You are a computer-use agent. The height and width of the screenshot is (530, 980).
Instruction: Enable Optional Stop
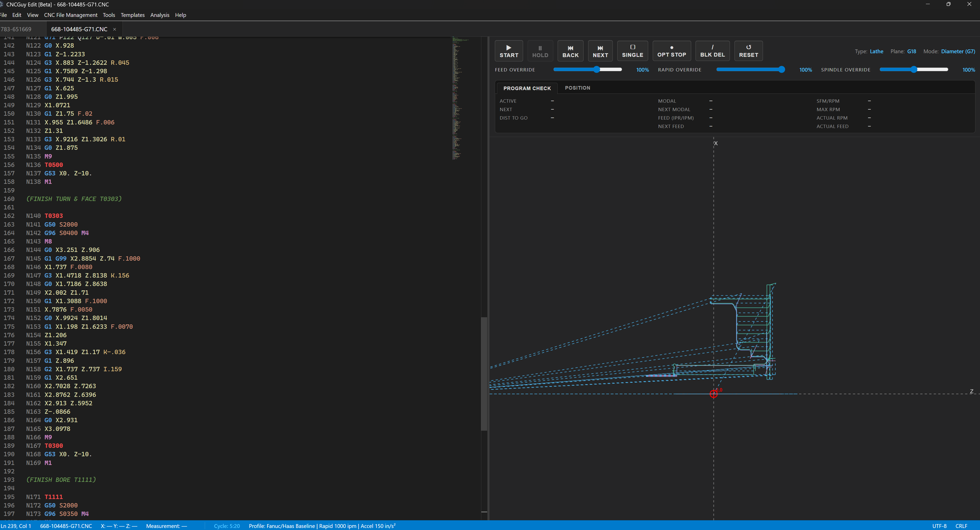click(671, 50)
